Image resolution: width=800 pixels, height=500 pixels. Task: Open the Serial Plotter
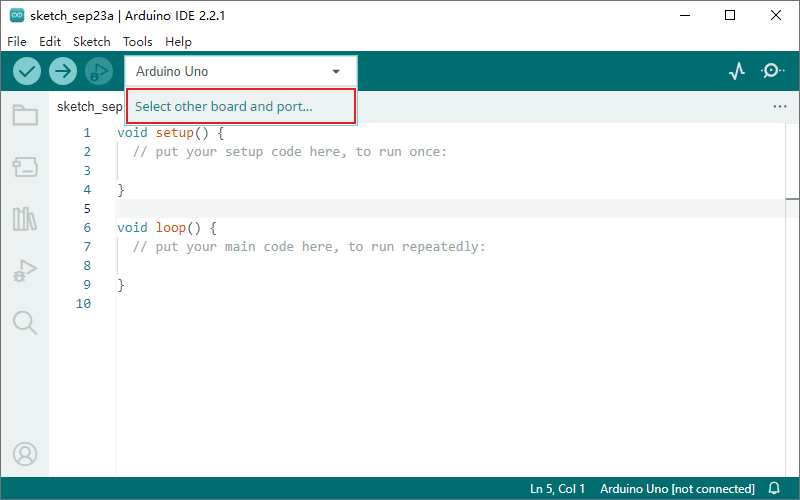tap(737, 71)
